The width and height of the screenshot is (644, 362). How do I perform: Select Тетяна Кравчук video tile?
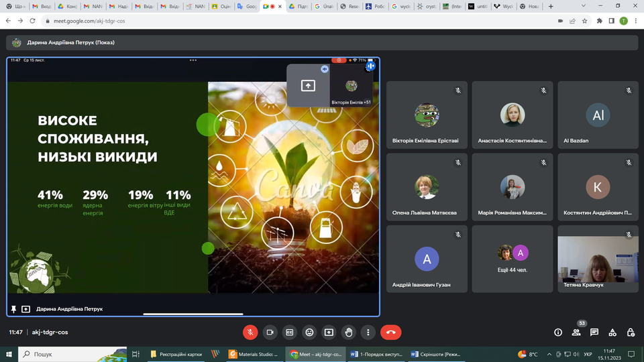point(599,259)
